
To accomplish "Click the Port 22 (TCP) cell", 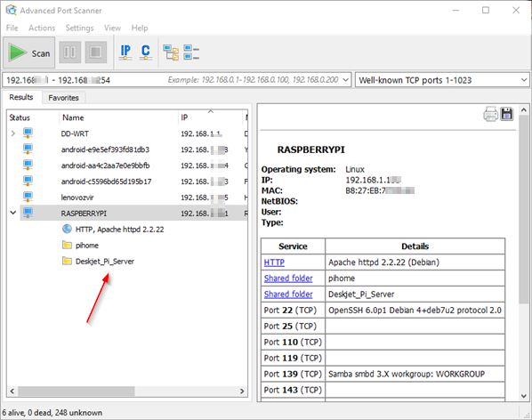I will [294, 310].
